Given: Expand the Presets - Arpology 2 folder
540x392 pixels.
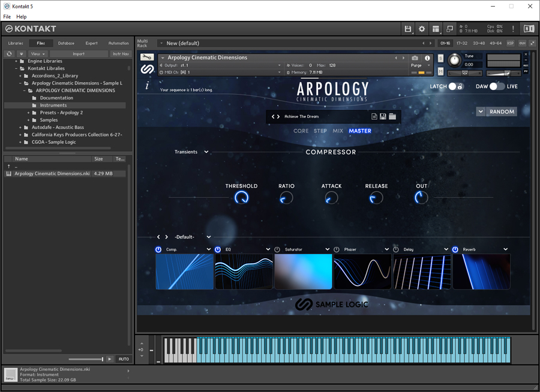Looking at the screenshot, I should pos(28,113).
